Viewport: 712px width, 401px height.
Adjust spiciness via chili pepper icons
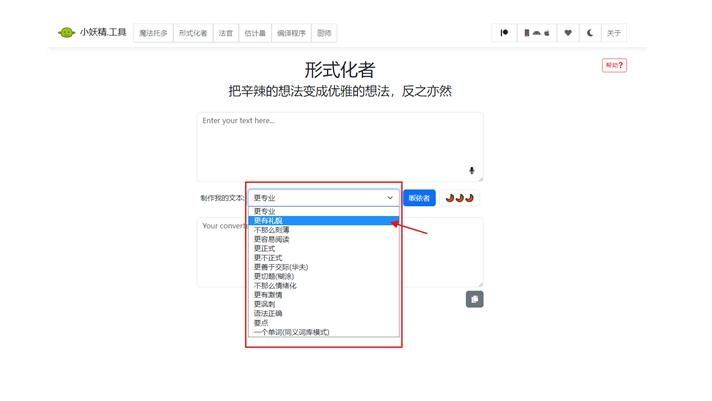460,198
